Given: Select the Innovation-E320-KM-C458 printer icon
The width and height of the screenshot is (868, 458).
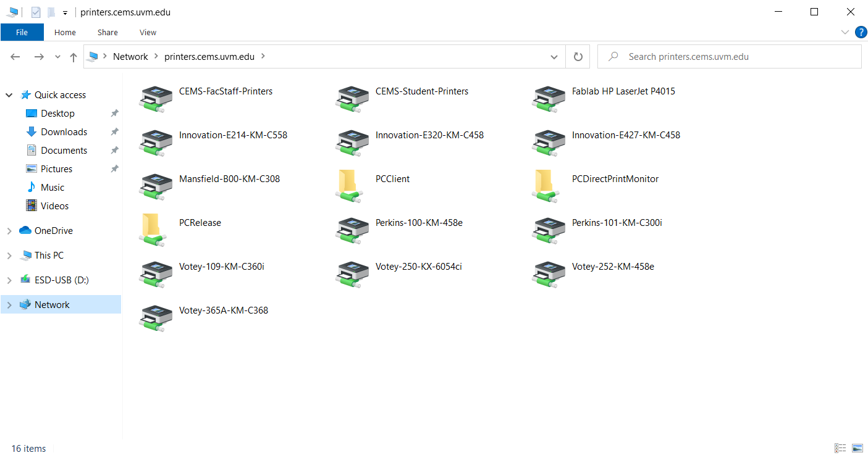Looking at the screenshot, I should pos(352,143).
